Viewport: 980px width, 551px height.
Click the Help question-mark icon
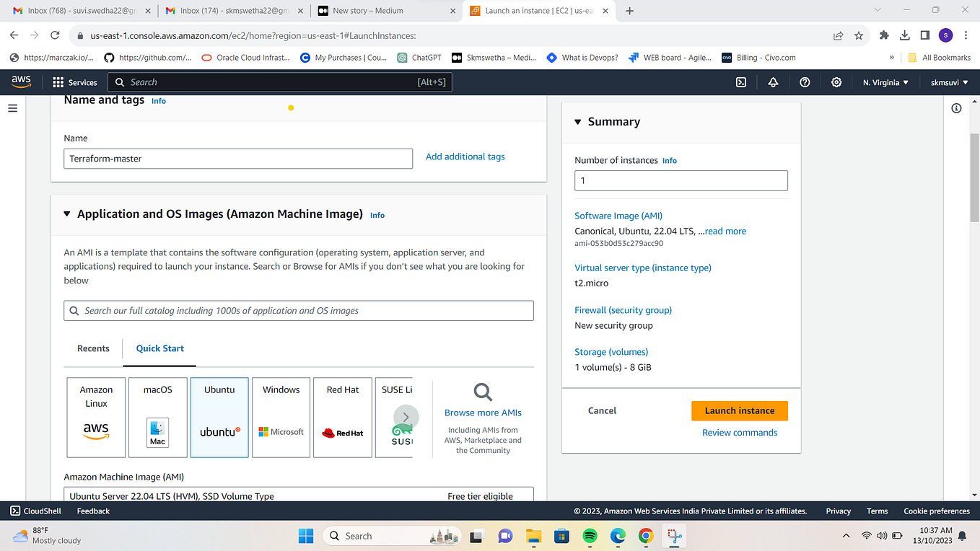point(804,82)
